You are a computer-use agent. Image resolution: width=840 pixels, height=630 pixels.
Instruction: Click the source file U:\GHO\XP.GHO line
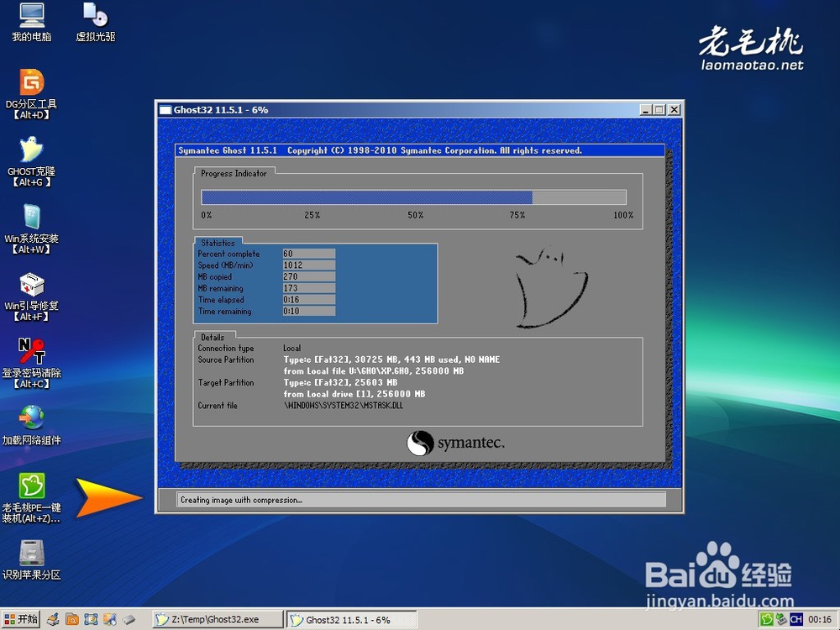coord(374,371)
